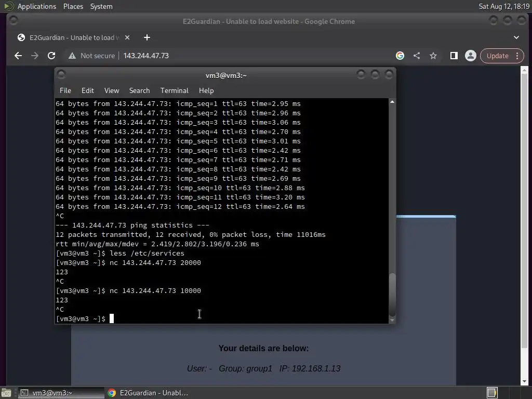Click 'nc 143.244.47.73 20000' command text
The image size is (532, 399).
pyautogui.click(x=155, y=262)
